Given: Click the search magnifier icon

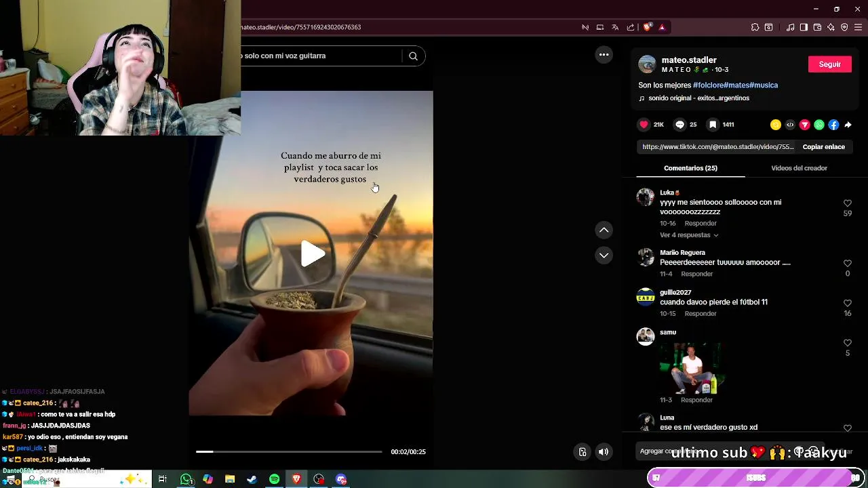Looking at the screenshot, I should coord(413,56).
